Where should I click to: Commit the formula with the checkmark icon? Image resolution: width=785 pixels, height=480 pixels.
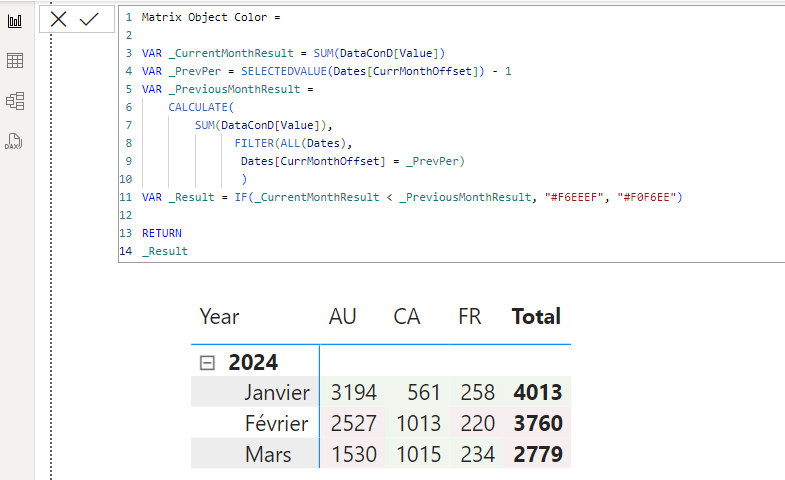point(89,20)
